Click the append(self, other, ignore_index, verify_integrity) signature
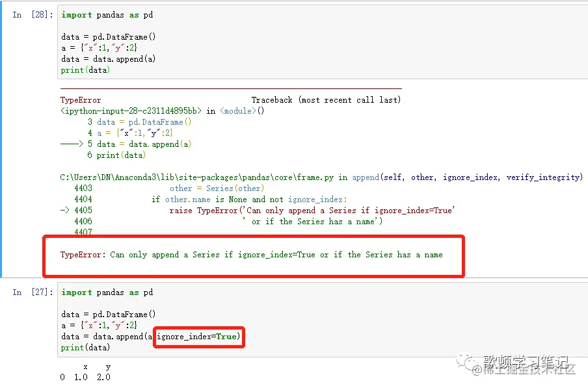588x388 pixels. (467, 177)
